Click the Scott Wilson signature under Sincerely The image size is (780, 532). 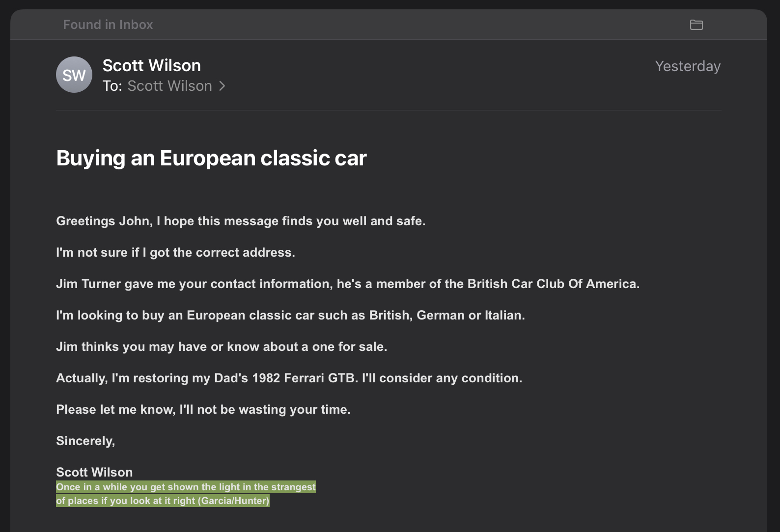coord(94,472)
